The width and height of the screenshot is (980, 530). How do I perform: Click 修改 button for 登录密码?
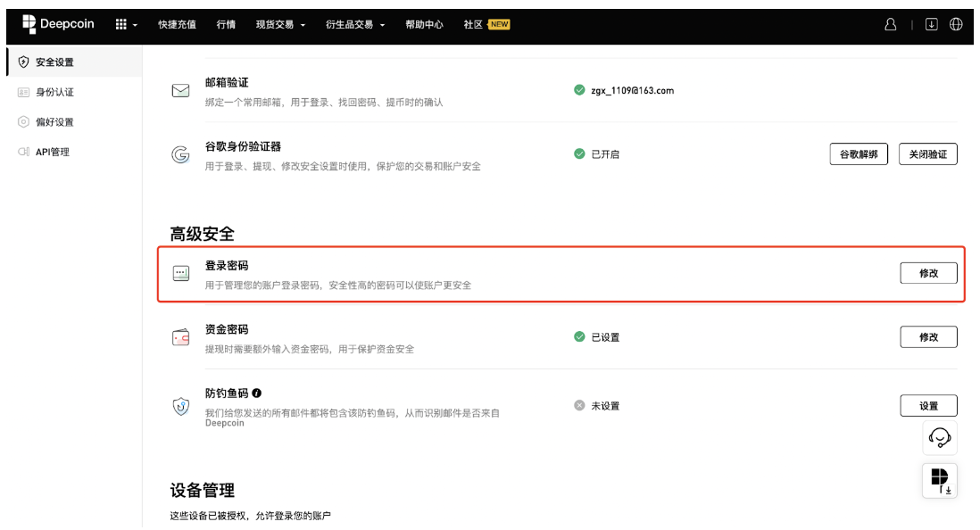coord(928,273)
